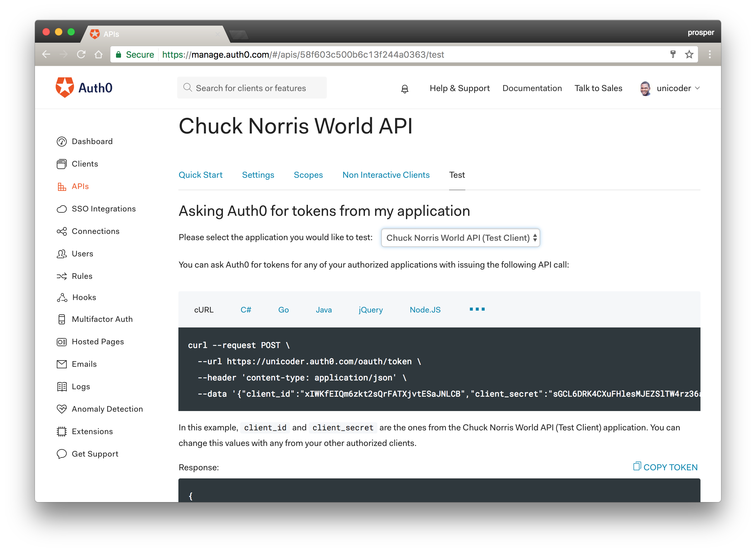Click the browser back arrow
756x552 pixels.
pyautogui.click(x=46, y=55)
